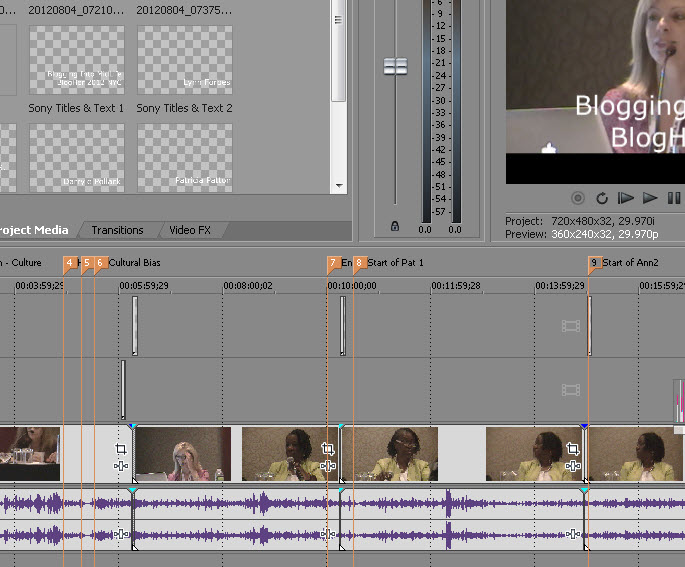Open Event Pan/Crop on clip ending at marker 9
This screenshot has width=685, height=567.
point(573,449)
